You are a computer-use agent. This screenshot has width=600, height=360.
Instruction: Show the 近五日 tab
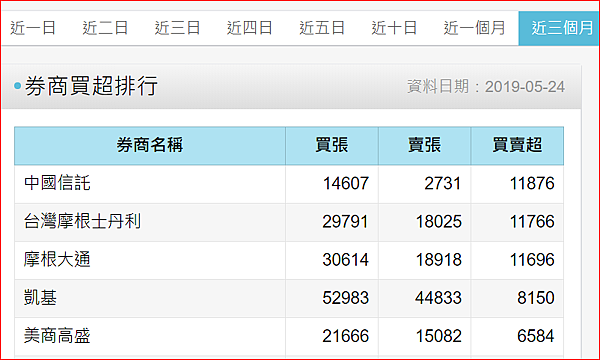tap(322, 28)
